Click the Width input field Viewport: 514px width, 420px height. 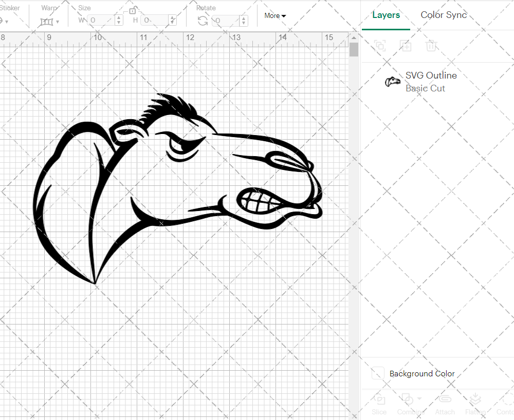[101, 21]
